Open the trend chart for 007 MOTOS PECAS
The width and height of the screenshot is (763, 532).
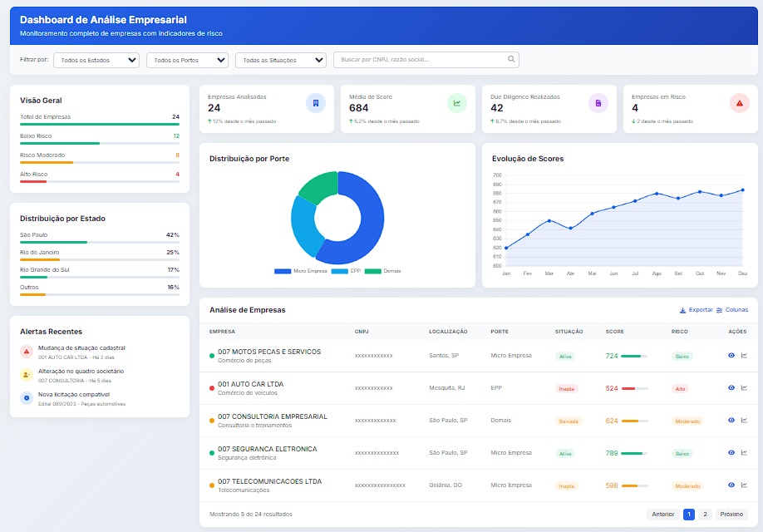746,355
